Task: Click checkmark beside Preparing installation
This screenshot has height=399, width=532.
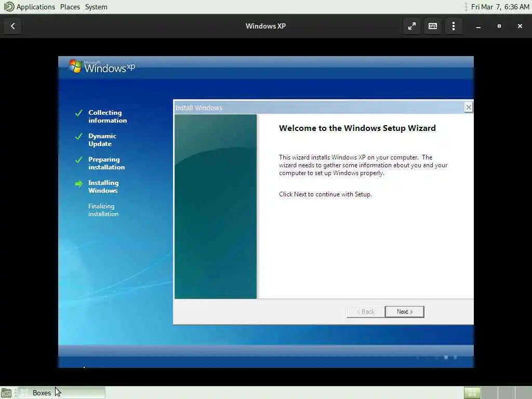Action: [79, 159]
